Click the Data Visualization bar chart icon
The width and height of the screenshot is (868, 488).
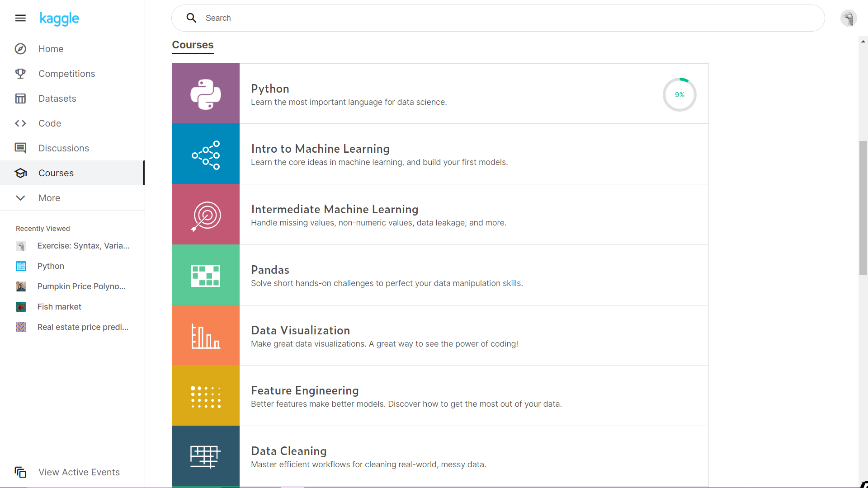tap(206, 336)
